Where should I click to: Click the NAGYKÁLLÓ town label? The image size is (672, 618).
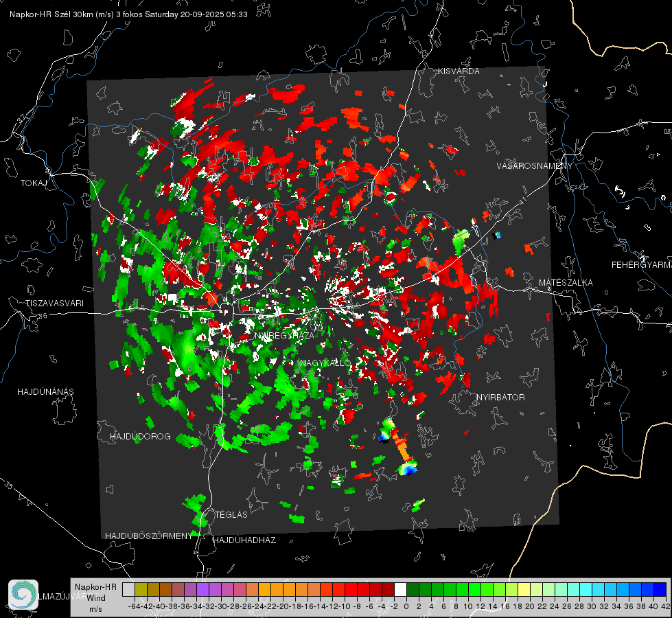[325, 363]
